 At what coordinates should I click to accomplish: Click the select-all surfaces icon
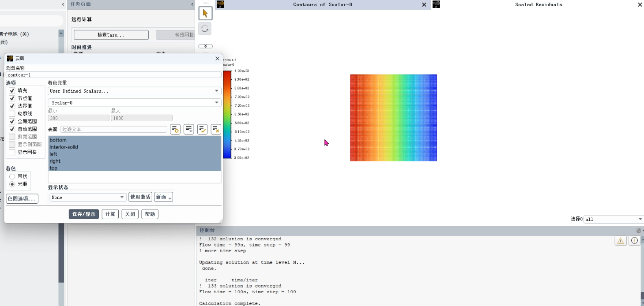click(x=202, y=129)
